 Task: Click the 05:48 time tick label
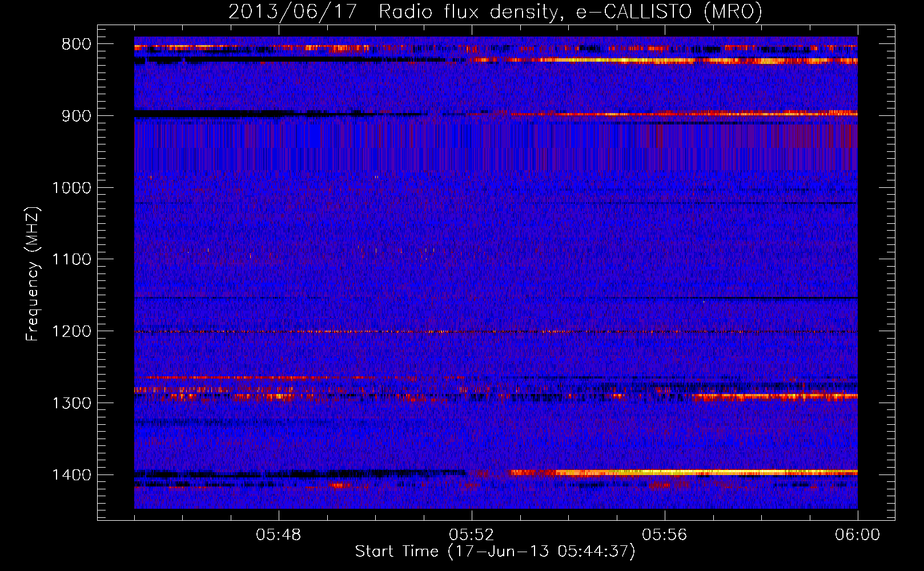point(279,535)
